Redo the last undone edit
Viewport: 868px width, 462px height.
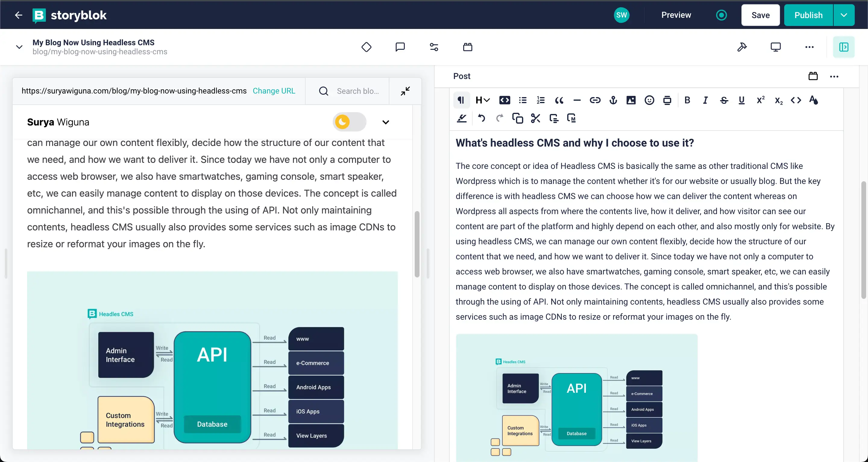499,119
